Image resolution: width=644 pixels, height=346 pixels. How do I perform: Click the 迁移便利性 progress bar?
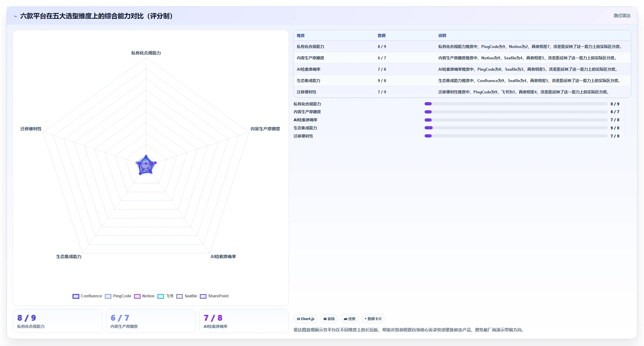pyautogui.click(x=516, y=136)
